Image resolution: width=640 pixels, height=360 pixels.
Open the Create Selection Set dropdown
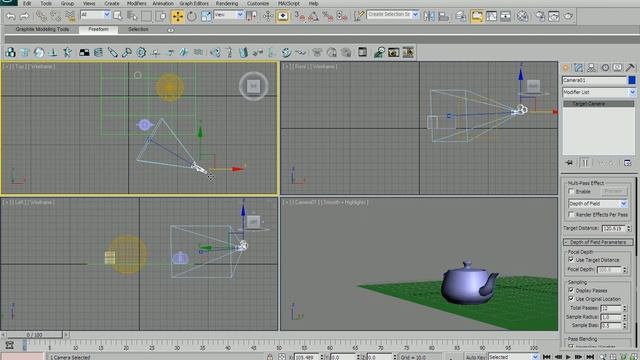click(x=393, y=15)
